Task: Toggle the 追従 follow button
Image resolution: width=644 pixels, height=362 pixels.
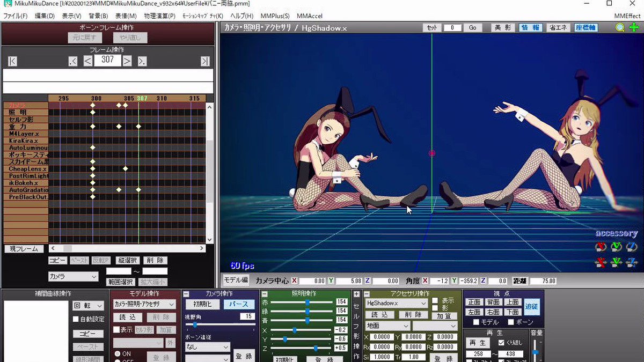Action: tap(532, 306)
